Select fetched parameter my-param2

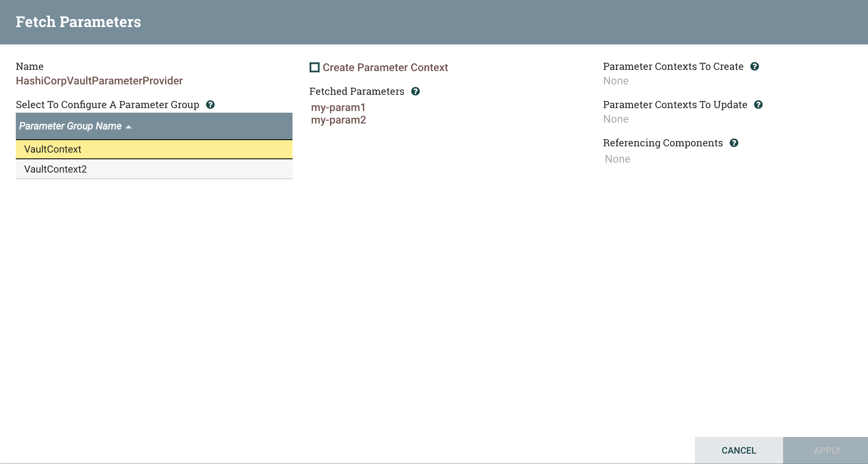click(339, 120)
